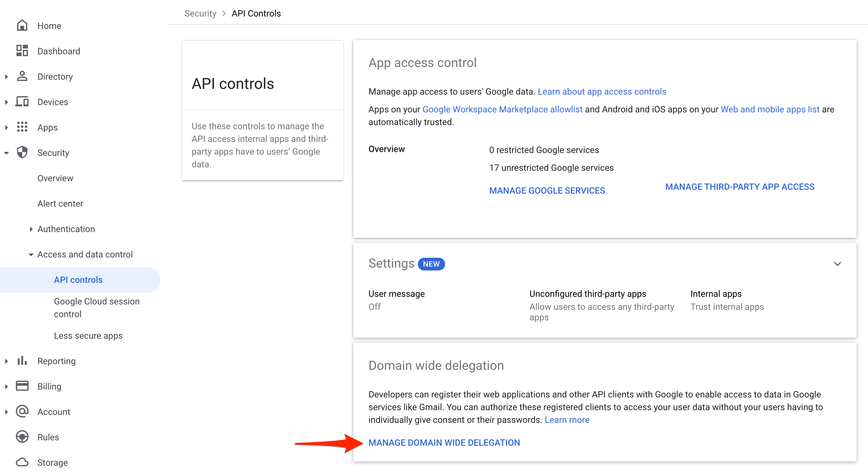Click the Security menu label
Screen dimensions: 868x473
(53, 153)
